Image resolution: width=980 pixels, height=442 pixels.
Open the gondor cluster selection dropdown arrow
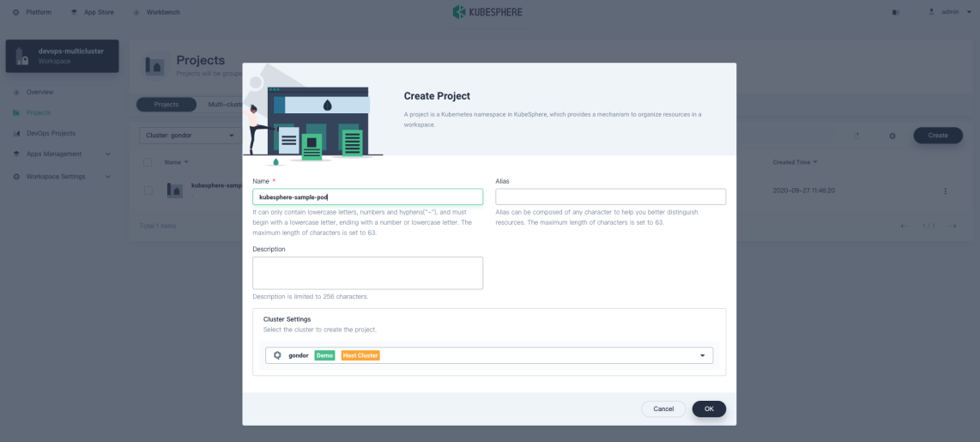(x=702, y=355)
